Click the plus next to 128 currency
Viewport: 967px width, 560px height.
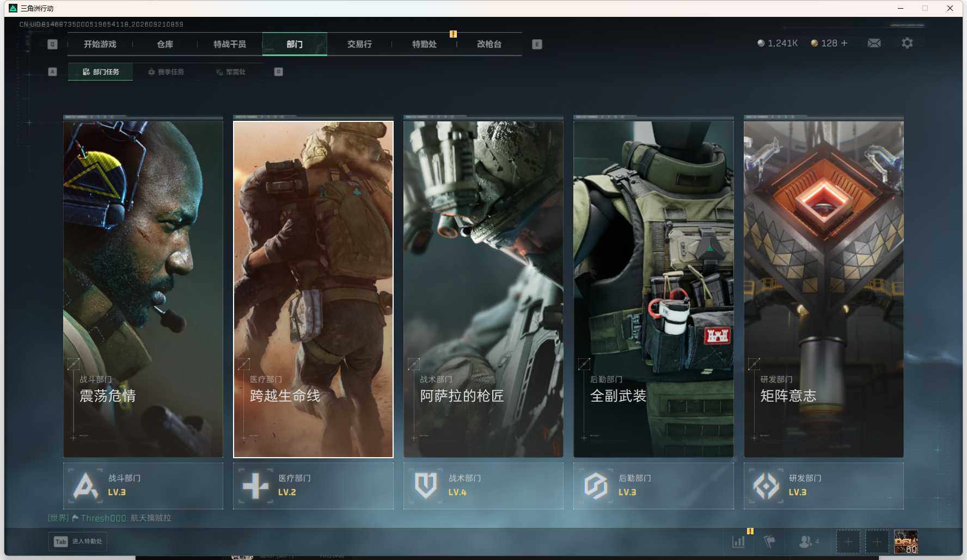point(844,43)
